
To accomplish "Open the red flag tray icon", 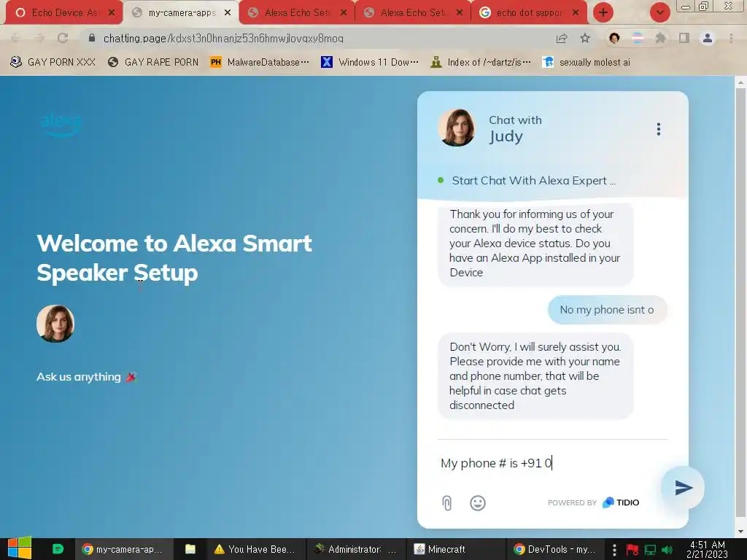I will coord(632,550).
